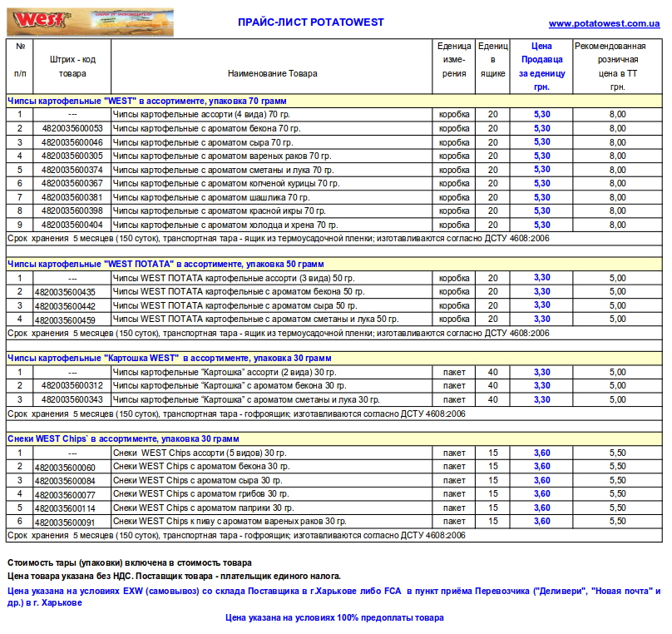Click the West logo banner image
Screen dimensions: 672x634
[x=90, y=22]
